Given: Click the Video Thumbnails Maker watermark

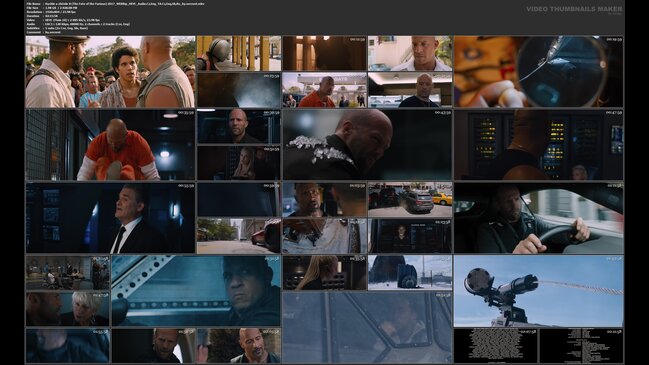Looking at the screenshot, I should click(574, 9).
